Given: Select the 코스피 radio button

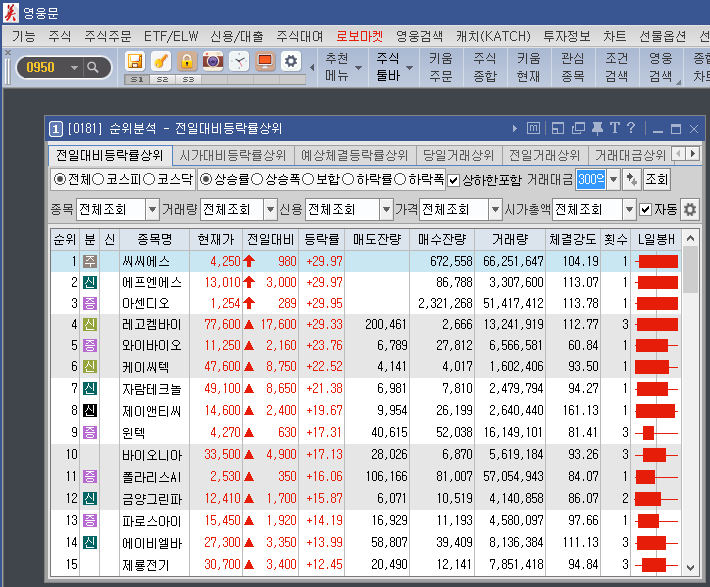Looking at the screenshot, I should [x=98, y=179].
